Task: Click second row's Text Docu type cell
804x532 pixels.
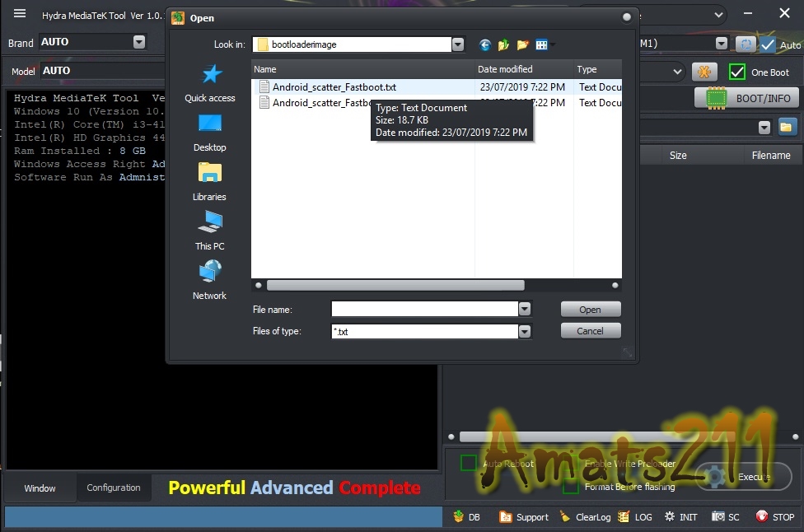Action: [x=600, y=102]
